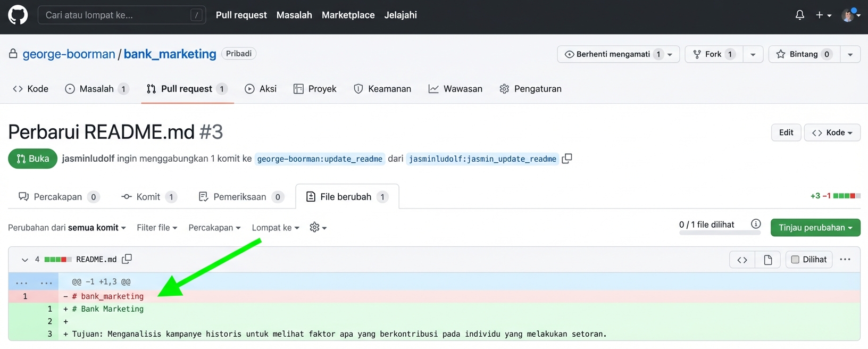The height and width of the screenshot is (349, 868).
Task: Open diff settings gear dropdown
Action: (x=318, y=228)
